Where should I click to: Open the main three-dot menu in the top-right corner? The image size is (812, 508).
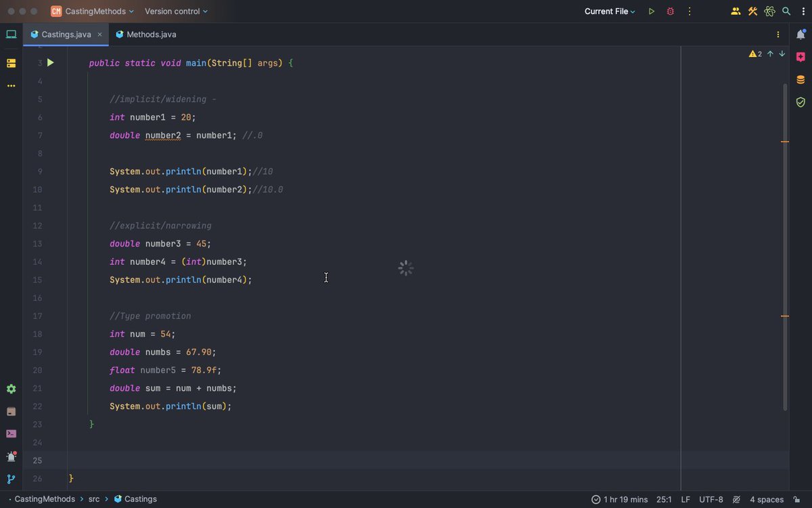pos(803,12)
